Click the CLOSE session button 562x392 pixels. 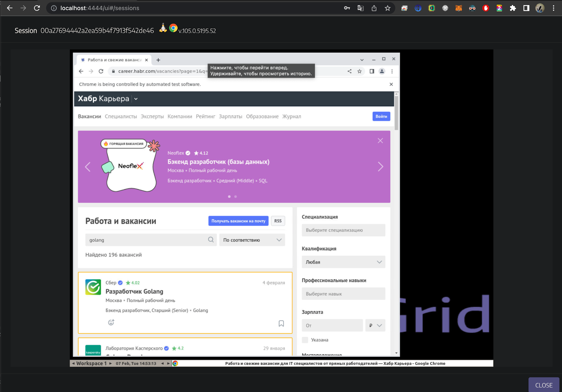(x=543, y=385)
